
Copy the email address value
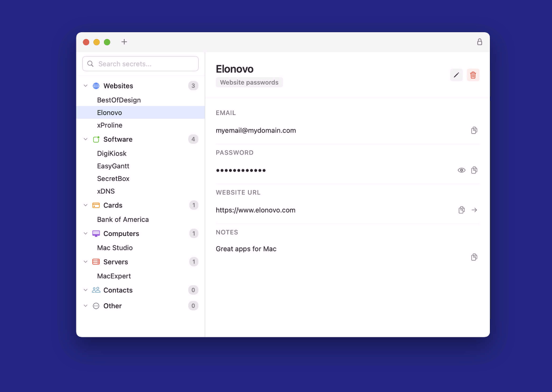click(474, 131)
